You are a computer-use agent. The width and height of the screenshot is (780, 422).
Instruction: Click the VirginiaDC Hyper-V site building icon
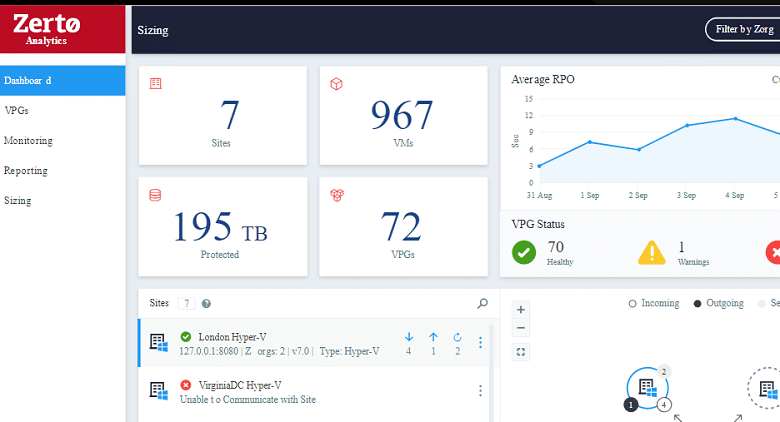pos(159,391)
